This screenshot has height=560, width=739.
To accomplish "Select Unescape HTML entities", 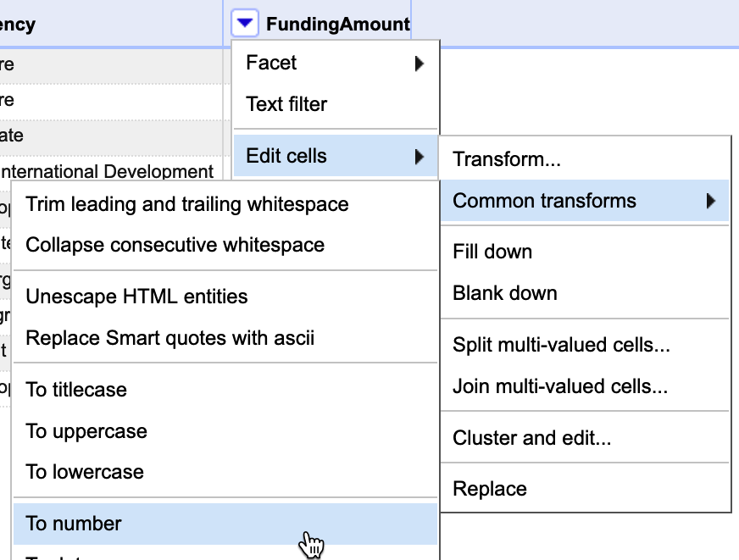I will (x=137, y=297).
